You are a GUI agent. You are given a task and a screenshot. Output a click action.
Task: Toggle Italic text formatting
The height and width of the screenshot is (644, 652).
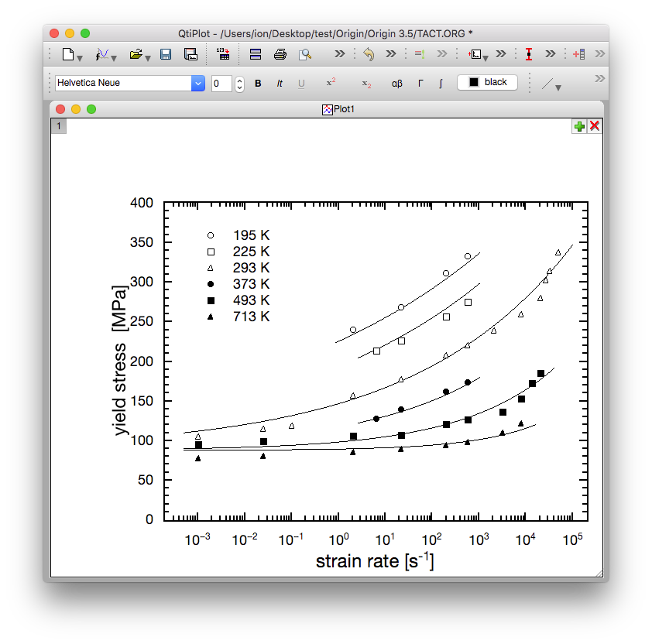point(280,83)
